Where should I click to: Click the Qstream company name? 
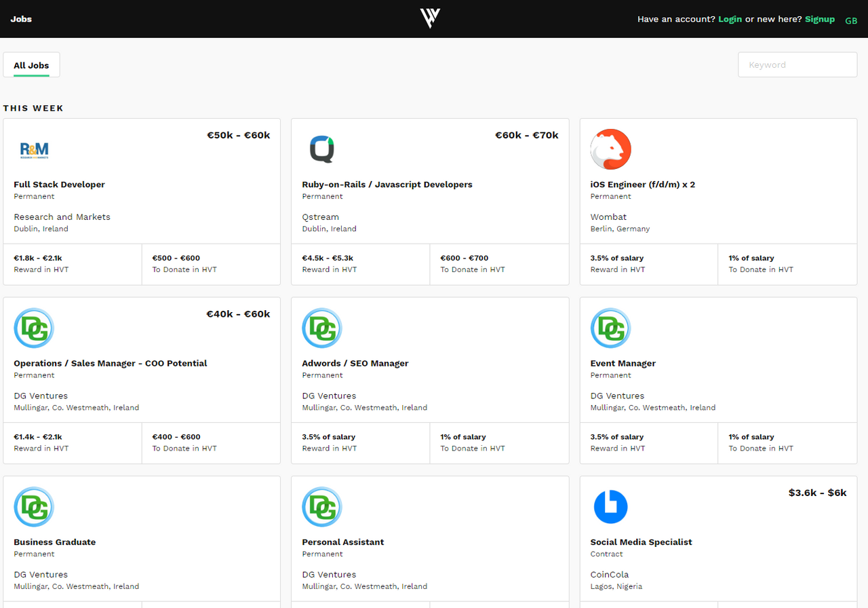click(321, 217)
